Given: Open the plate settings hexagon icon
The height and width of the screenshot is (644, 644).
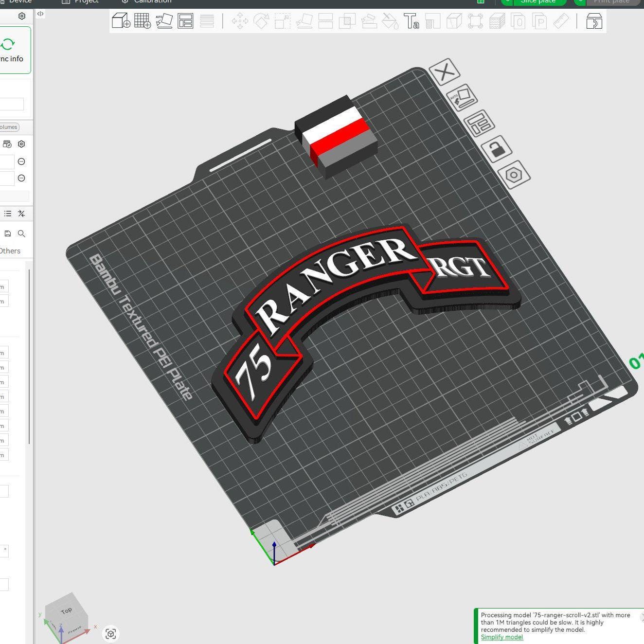Looking at the screenshot, I should (x=514, y=175).
